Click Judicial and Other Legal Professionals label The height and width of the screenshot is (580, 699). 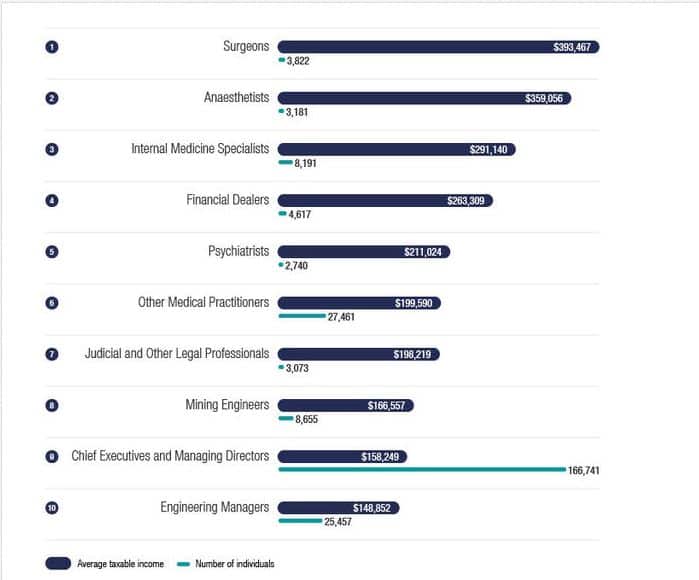(177, 354)
